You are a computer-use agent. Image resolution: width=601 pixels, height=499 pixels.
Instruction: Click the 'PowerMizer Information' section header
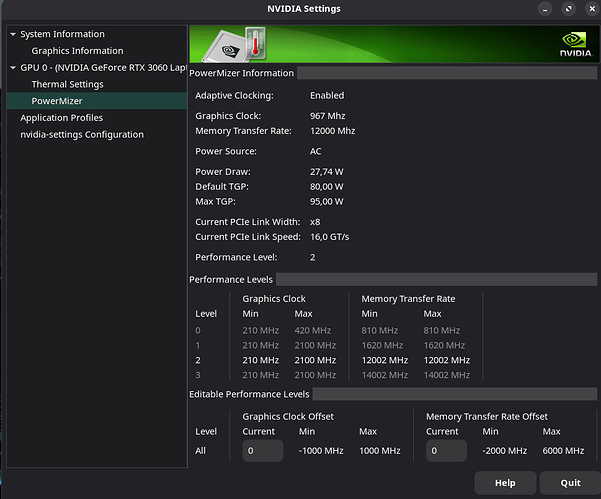241,73
